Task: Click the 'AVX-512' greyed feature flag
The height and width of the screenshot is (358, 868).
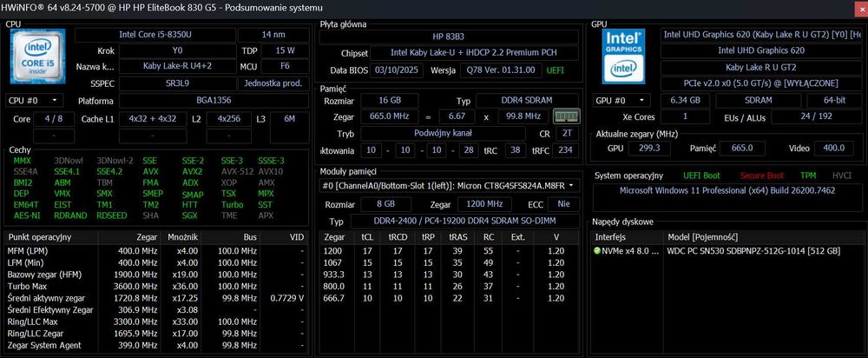Action: click(236, 172)
